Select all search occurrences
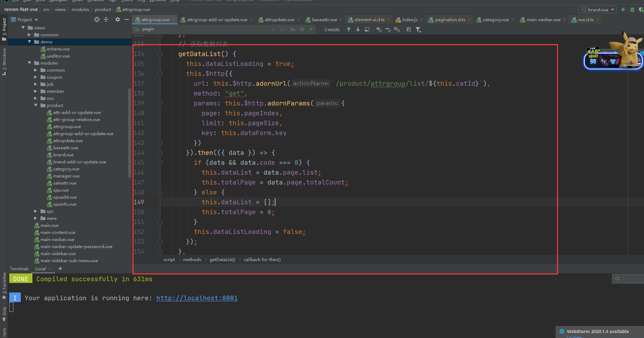The height and width of the screenshot is (338, 644). [x=397, y=29]
